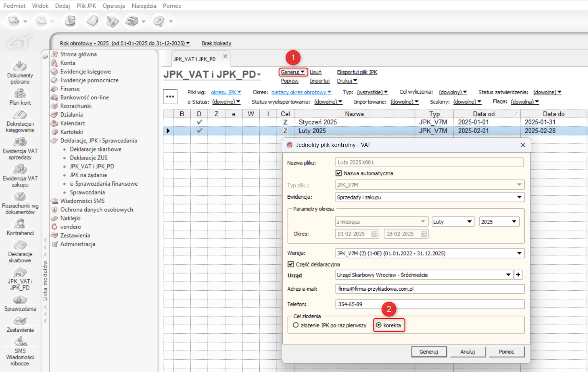Uncheck Nazwa automatyczna checkbox

click(339, 173)
